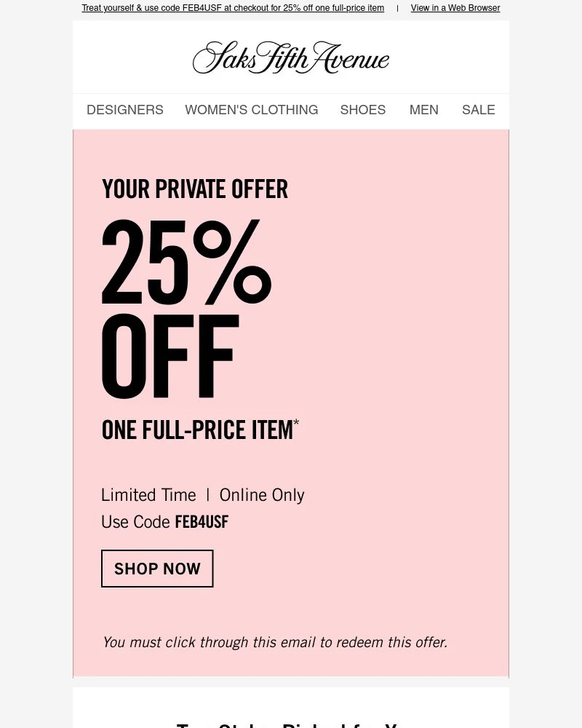The width and height of the screenshot is (582, 728).
Task: Select the Limited Time Online Only text
Action: (202, 494)
